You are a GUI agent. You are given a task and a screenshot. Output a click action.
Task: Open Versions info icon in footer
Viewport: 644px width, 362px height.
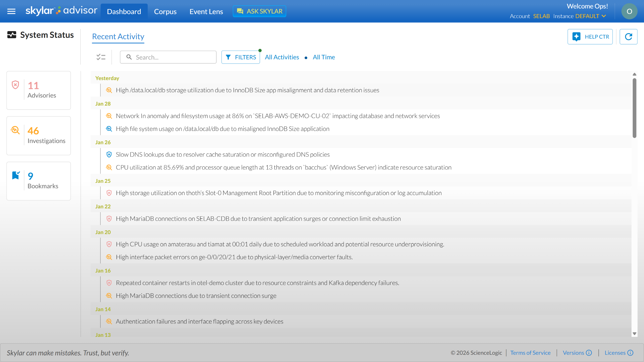pos(589,353)
